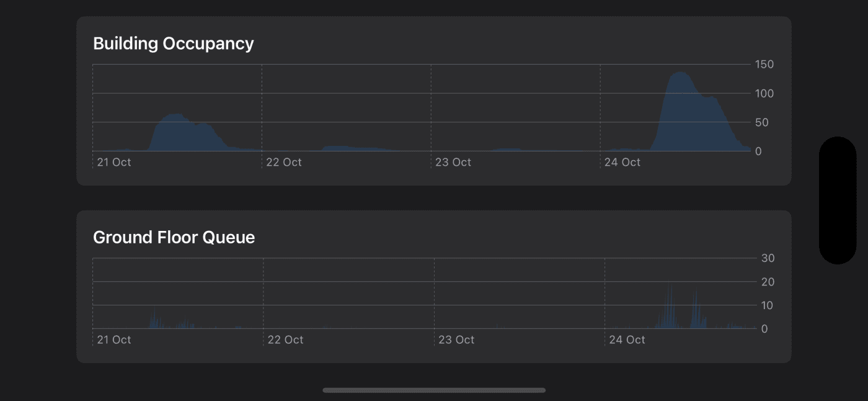This screenshot has height=401, width=868.
Task: Click 21 Oct label in Ground Floor Queue chart
Action: 114,340
